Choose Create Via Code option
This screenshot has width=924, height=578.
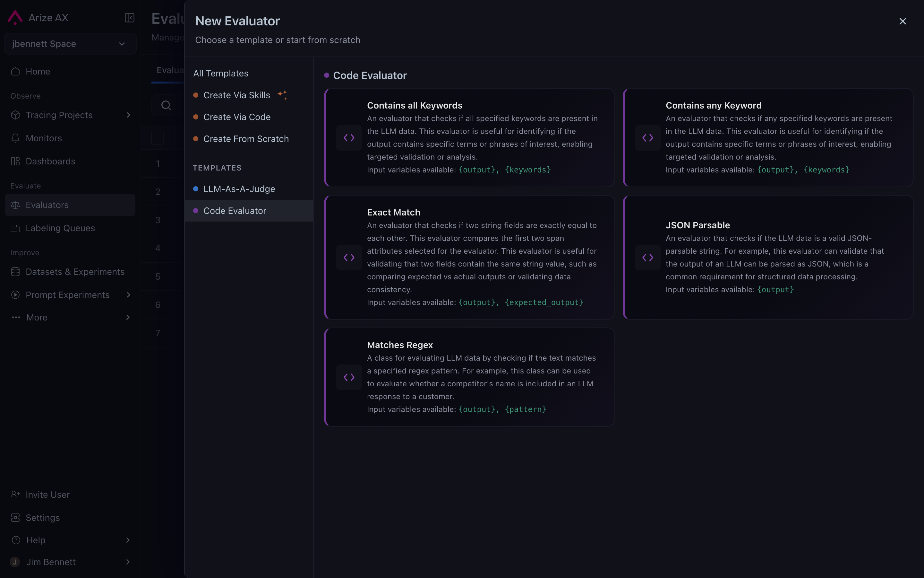(248, 117)
